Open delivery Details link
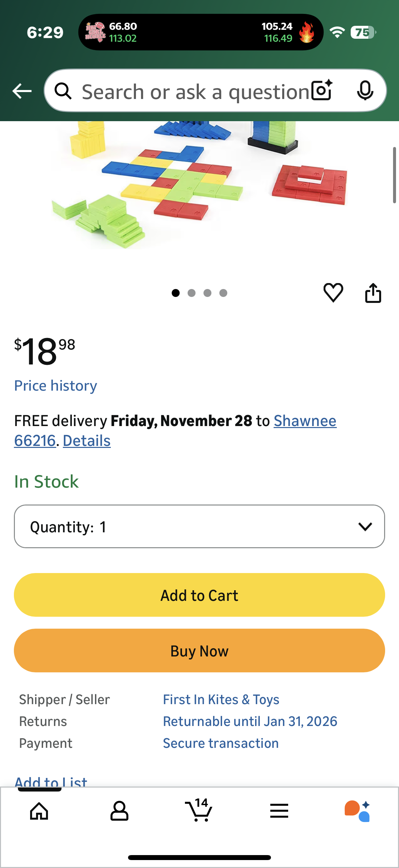This screenshot has height=868, width=399. tap(87, 441)
